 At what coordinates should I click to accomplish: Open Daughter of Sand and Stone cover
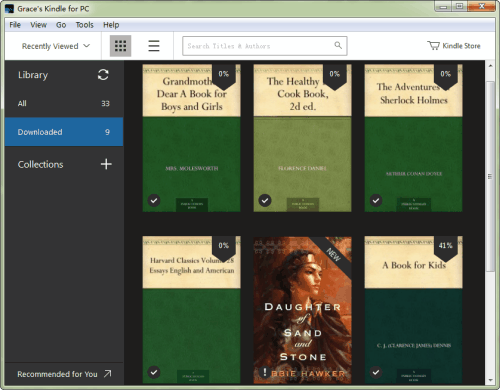coord(302,310)
